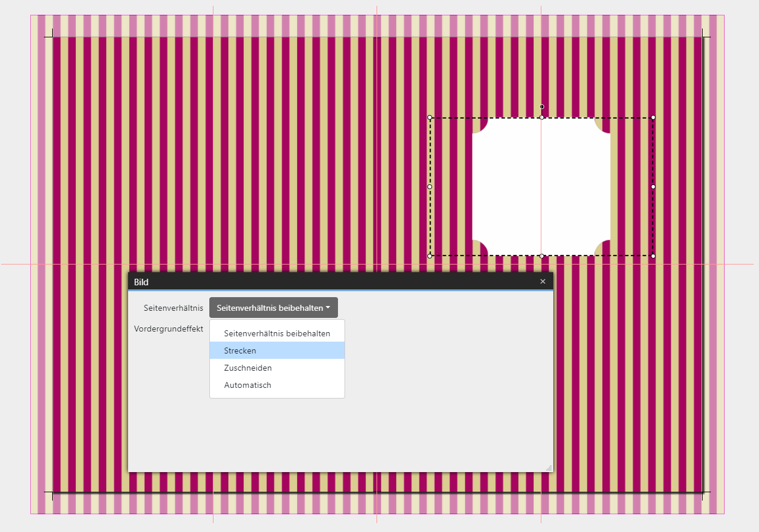Choose 'Strecken' from the aspect ratio menu

point(277,351)
